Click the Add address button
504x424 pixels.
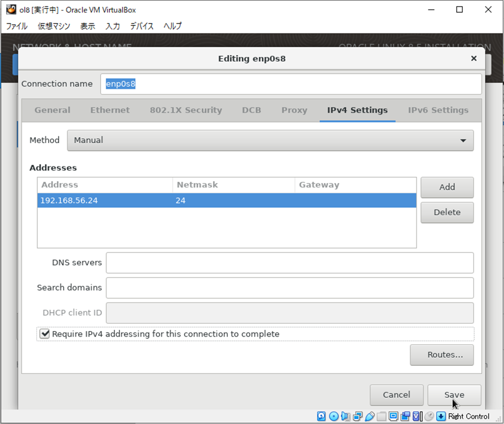(447, 187)
